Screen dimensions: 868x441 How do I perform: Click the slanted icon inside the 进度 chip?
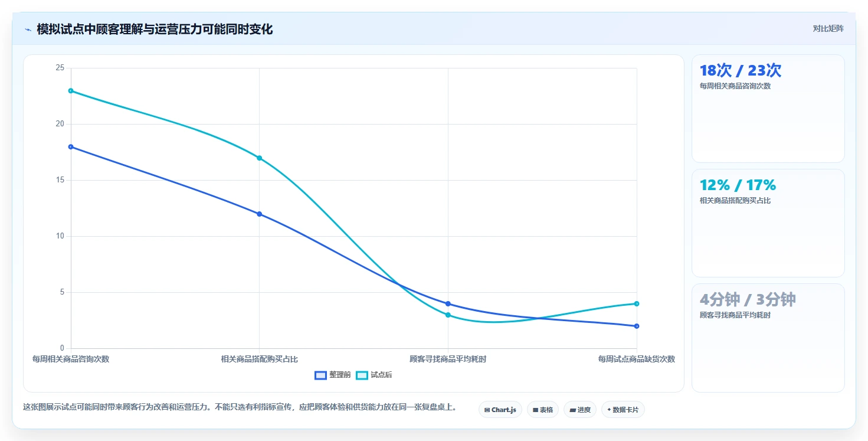(572, 410)
